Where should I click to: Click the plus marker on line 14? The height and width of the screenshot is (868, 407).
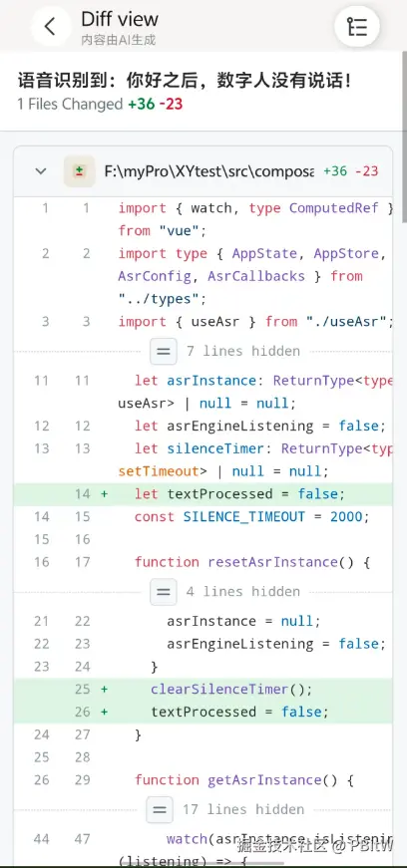pos(105,493)
